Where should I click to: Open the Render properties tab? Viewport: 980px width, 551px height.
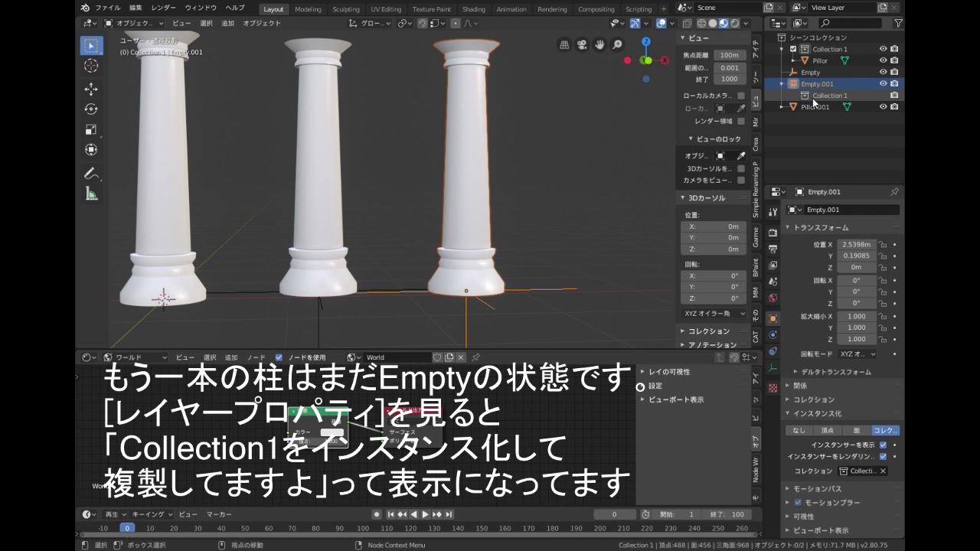[773, 232]
